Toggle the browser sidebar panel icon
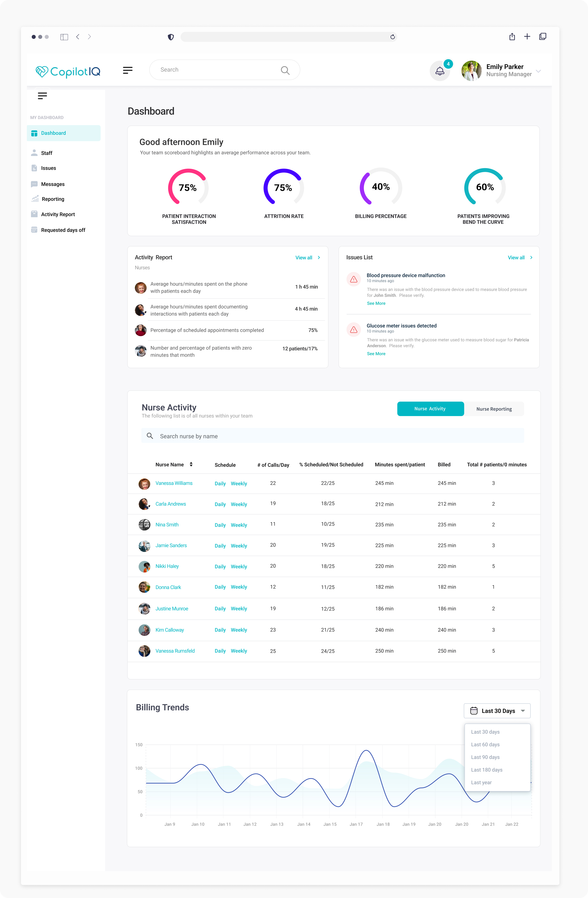This screenshot has height=898, width=588. [x=64, y=37]
